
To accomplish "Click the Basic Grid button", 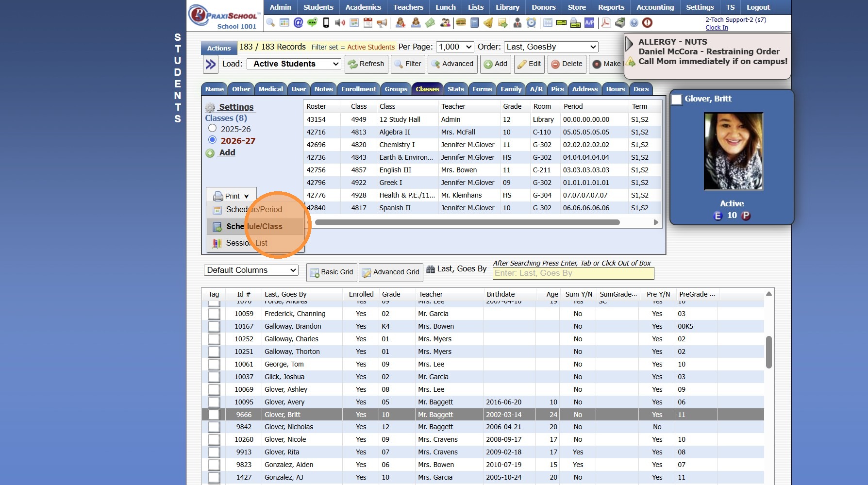I will (x=332, y=272).
